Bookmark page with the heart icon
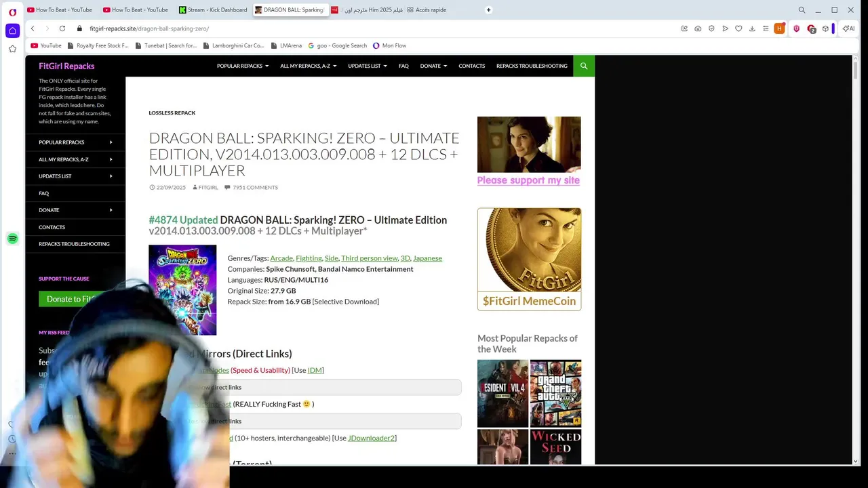Viewport: 868px width, 488px height. coord(738,28)
